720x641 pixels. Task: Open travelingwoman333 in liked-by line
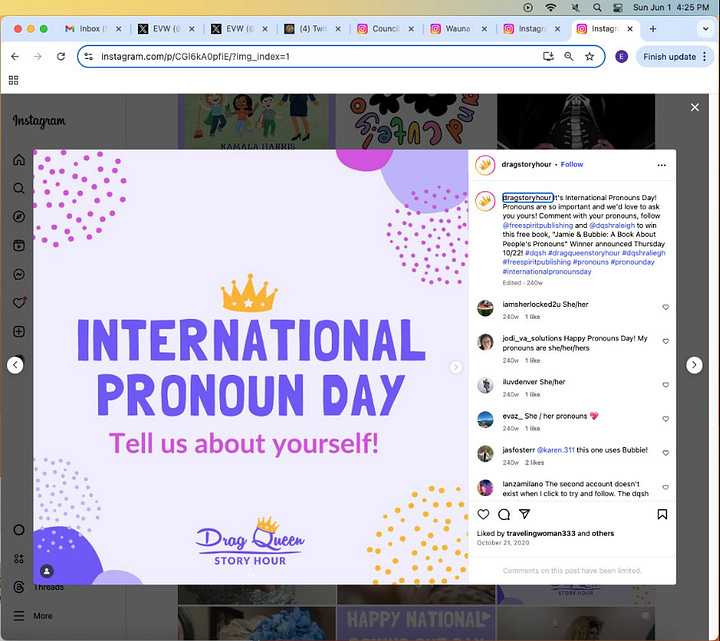coord(541,534)
